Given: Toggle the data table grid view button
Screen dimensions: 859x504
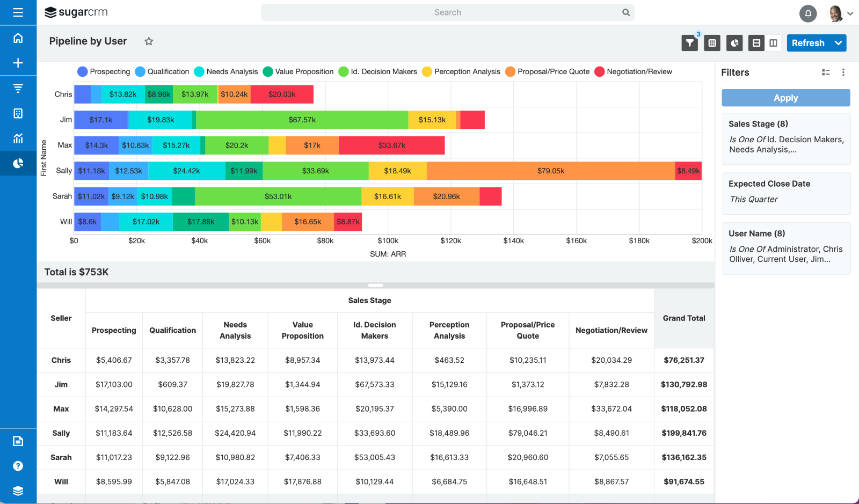Looking at the screenshot, I should click(x=712, y=43).
